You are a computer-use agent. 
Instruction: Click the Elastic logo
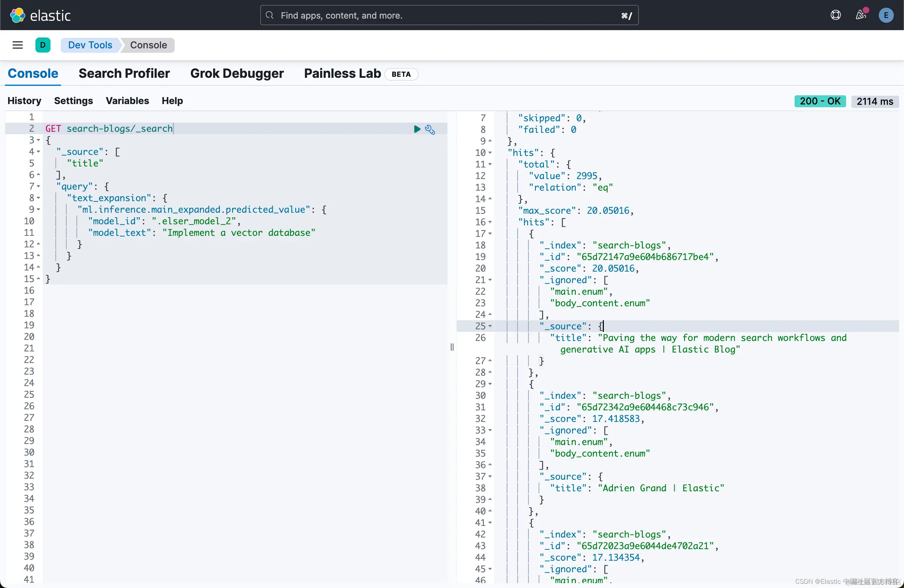point(40,15)
